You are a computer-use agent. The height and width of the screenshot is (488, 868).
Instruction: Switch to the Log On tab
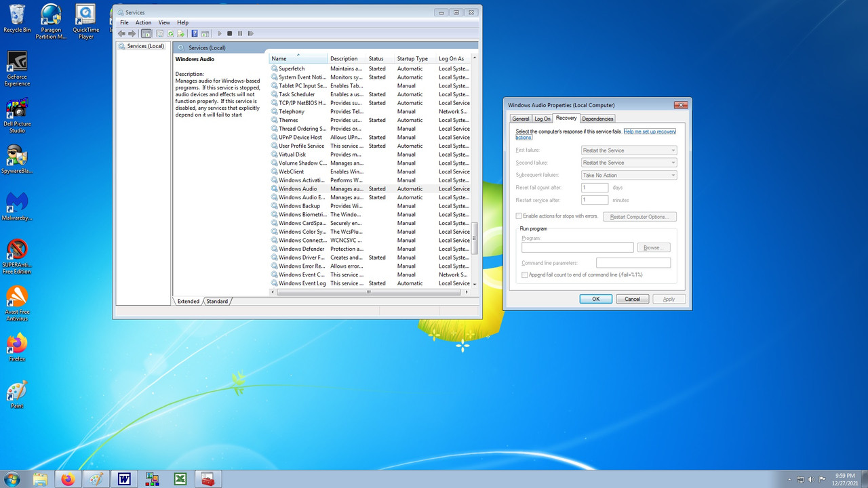point(542,119)
